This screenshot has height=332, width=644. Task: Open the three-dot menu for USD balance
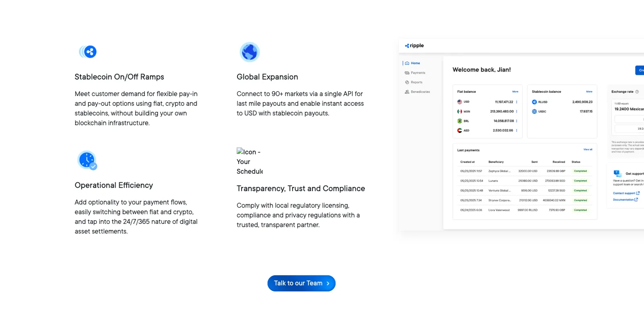(516, 102)
